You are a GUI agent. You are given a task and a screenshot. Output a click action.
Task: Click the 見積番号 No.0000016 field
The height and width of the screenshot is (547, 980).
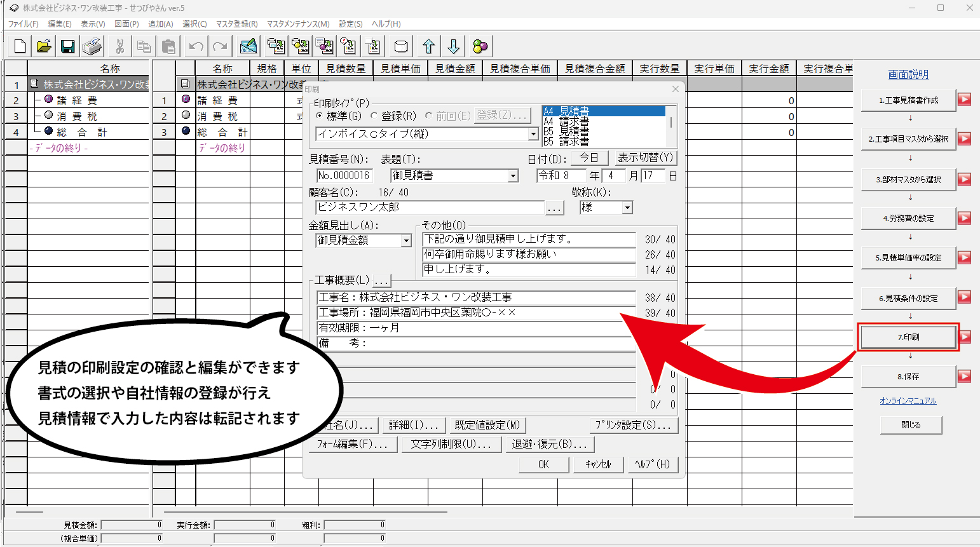pos(344,175)
